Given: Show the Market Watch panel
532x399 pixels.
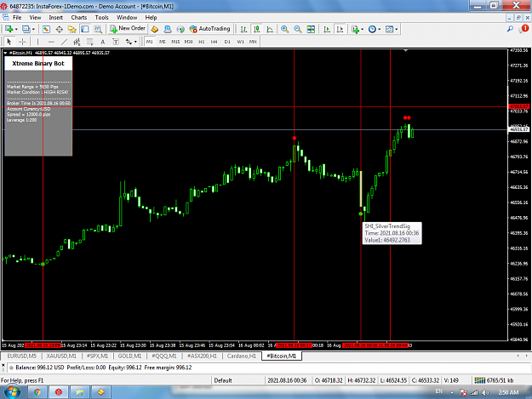Looking at the screenshot, I should click(x=46, y=29).
